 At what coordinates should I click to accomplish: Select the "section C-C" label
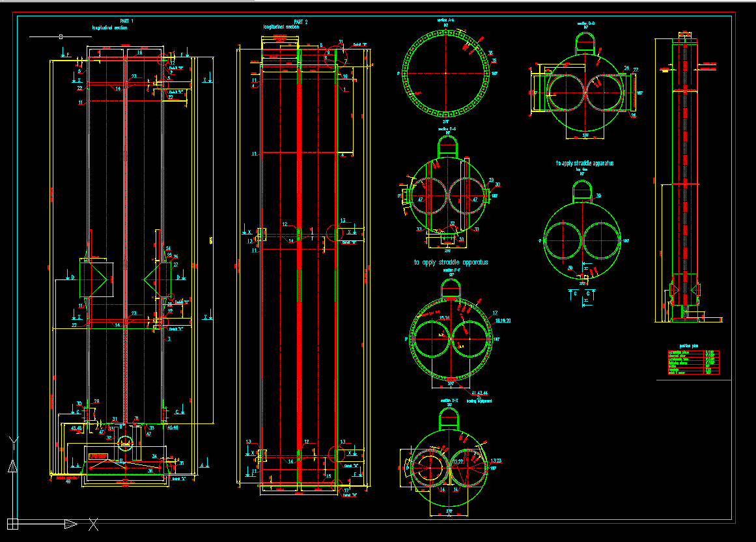click(x=447, y=129)
